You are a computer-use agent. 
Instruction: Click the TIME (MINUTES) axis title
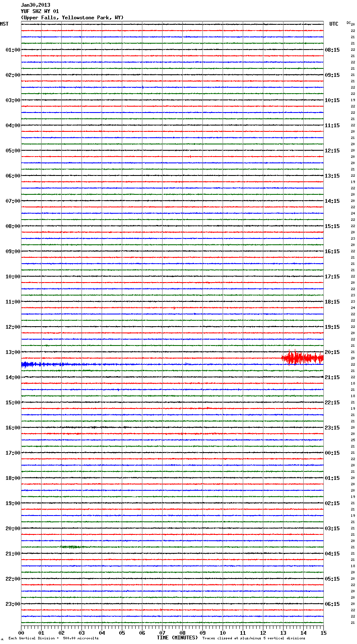tap(177, 638)
